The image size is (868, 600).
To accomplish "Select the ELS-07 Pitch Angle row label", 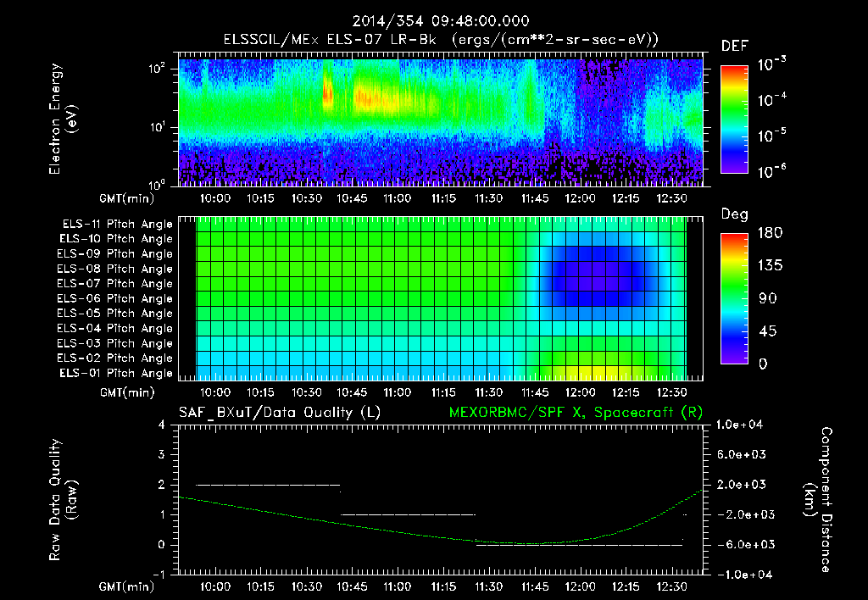I will pyautogui.click(x=115, y=283).
